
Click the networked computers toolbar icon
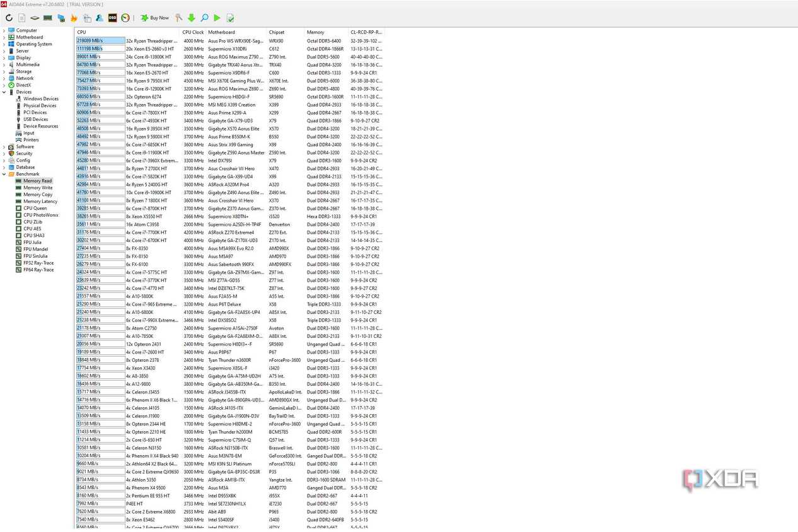tap(61, 18)
